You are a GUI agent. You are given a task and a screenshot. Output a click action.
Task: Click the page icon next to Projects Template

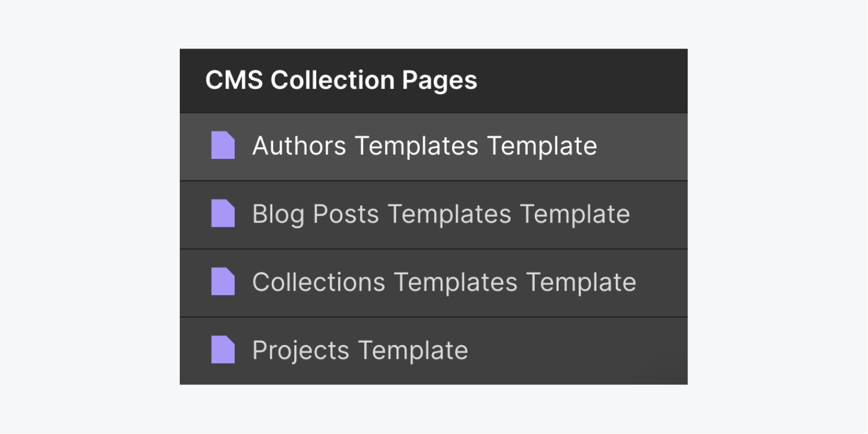coord(223,350)
